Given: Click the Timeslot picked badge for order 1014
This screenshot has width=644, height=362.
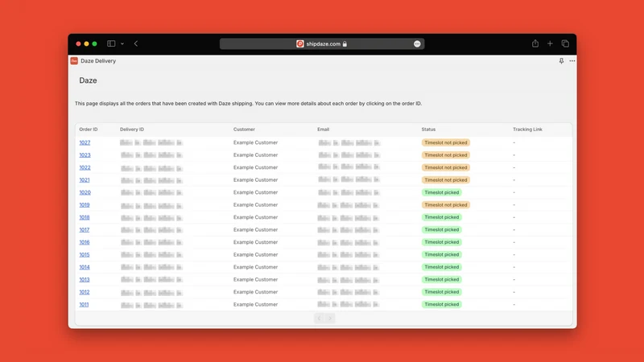Looking at the screenshot, I should click(441, 267).
